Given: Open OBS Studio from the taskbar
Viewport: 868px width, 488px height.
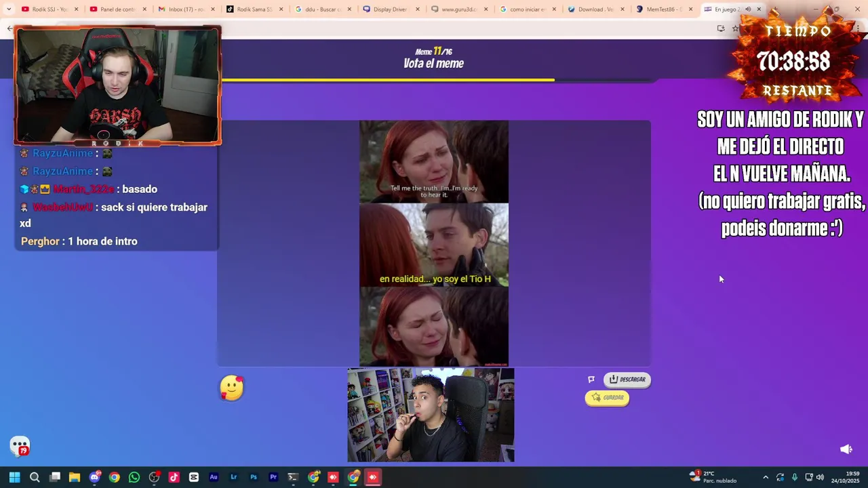Looking at the screenshot, I should 154,477.
